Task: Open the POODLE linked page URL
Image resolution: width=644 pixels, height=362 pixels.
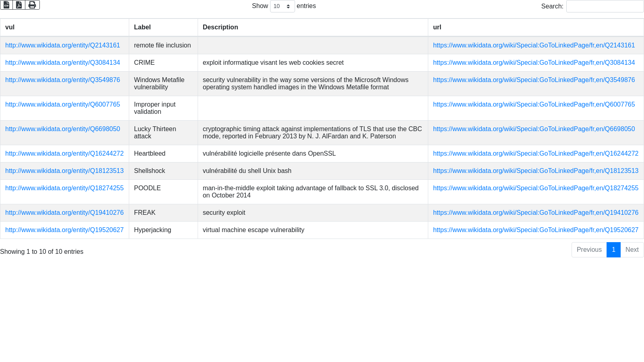Action: click(535, 188)
